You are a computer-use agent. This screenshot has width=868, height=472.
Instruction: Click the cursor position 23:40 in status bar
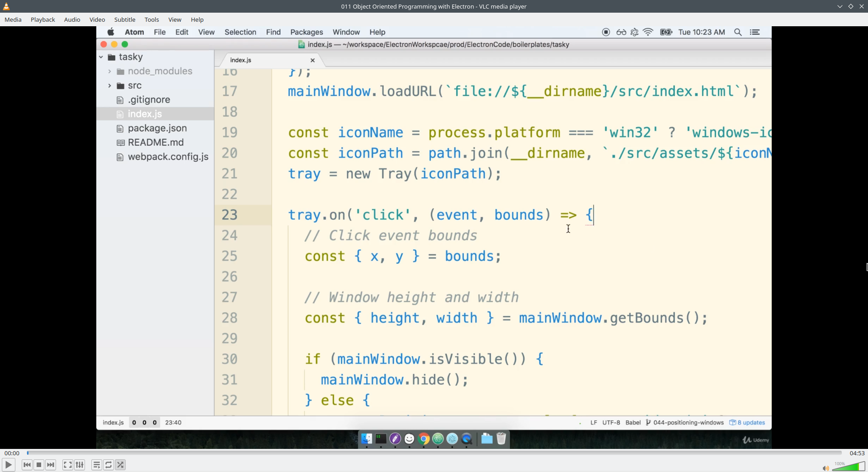(x=173, y=423)
